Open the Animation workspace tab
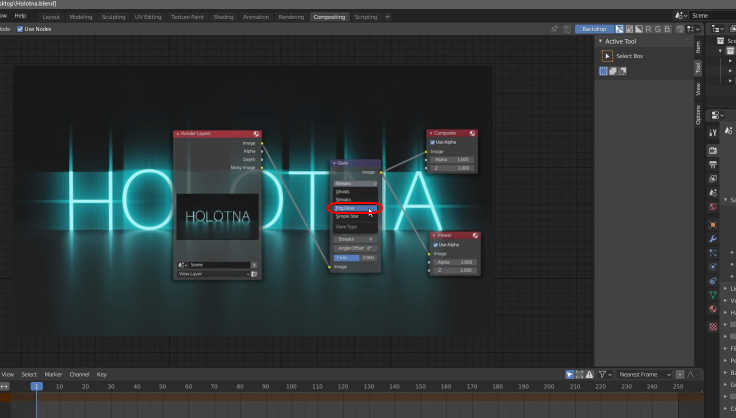 256,17
